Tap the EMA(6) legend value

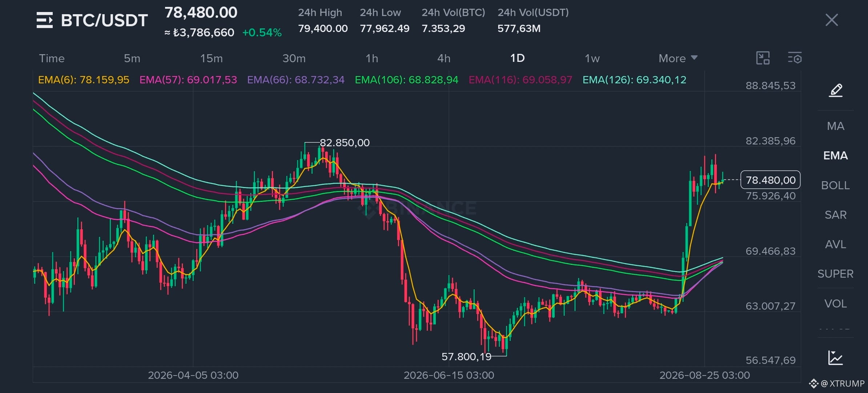pos(84,80)
